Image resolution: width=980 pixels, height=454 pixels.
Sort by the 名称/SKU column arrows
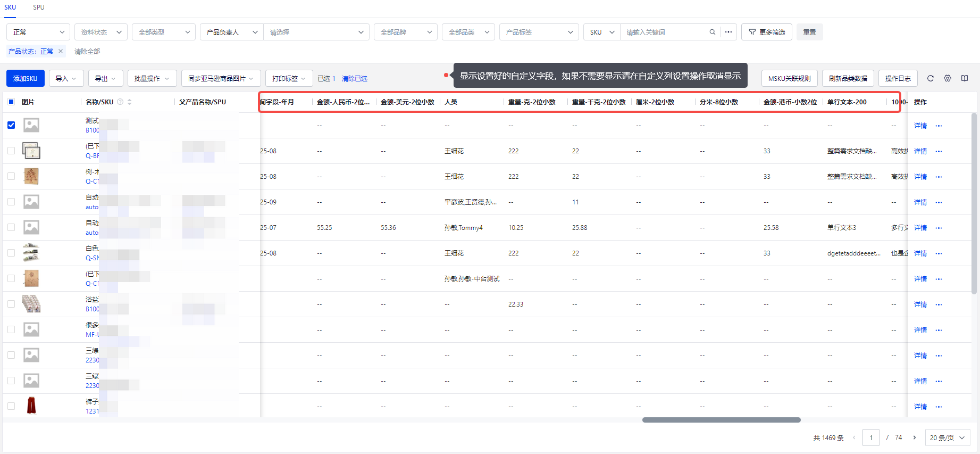(130, 102)
